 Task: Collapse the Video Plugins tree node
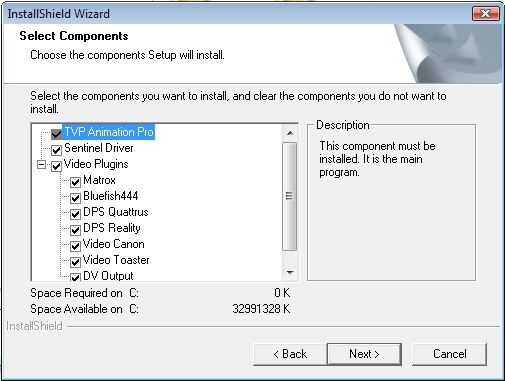tap(41, 165)
